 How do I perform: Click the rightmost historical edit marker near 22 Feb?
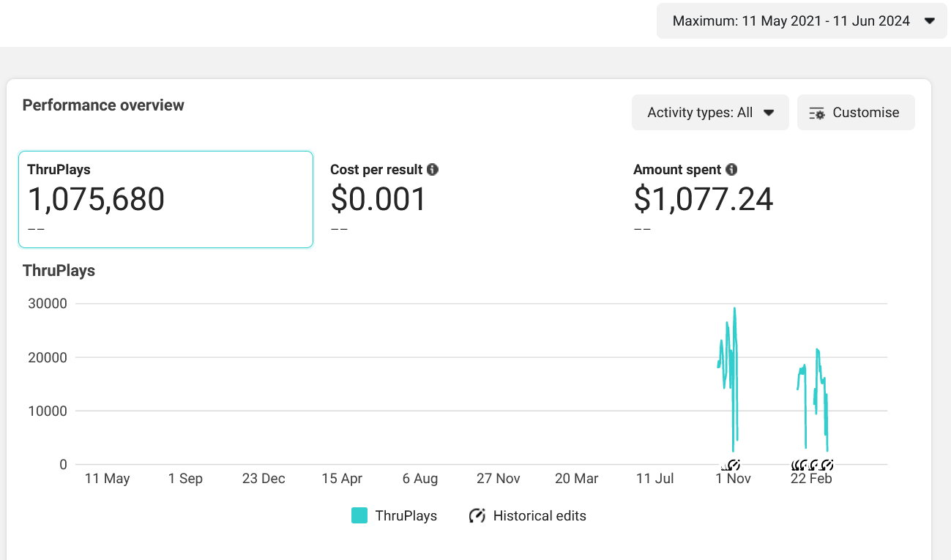(x=827, y=464)
